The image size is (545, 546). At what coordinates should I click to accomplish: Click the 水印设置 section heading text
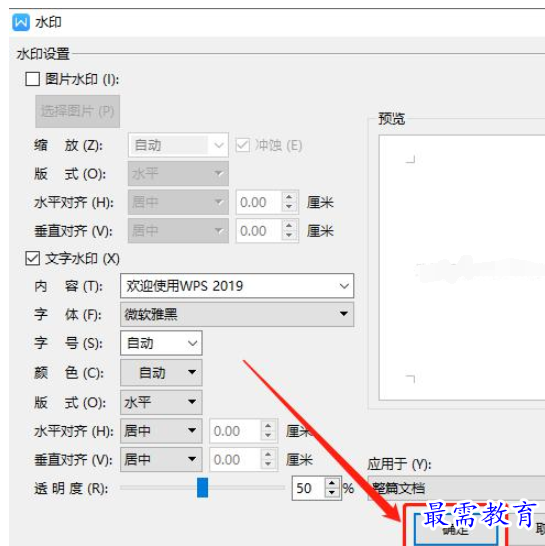point(43,54)
